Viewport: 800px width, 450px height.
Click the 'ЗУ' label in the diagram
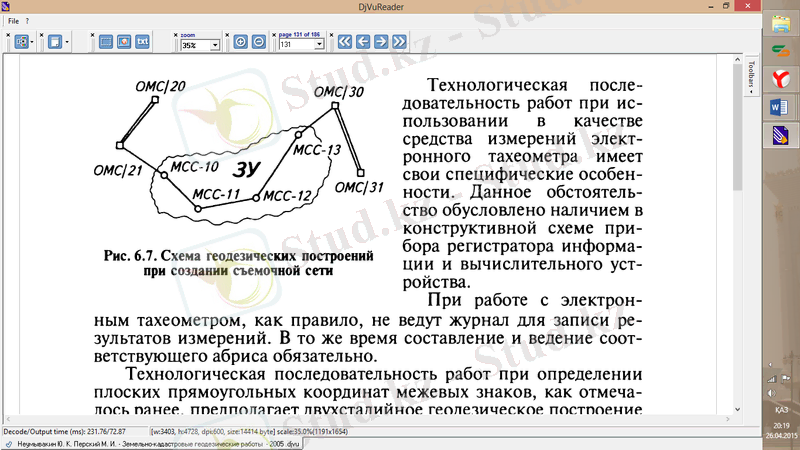coord(246,169)
